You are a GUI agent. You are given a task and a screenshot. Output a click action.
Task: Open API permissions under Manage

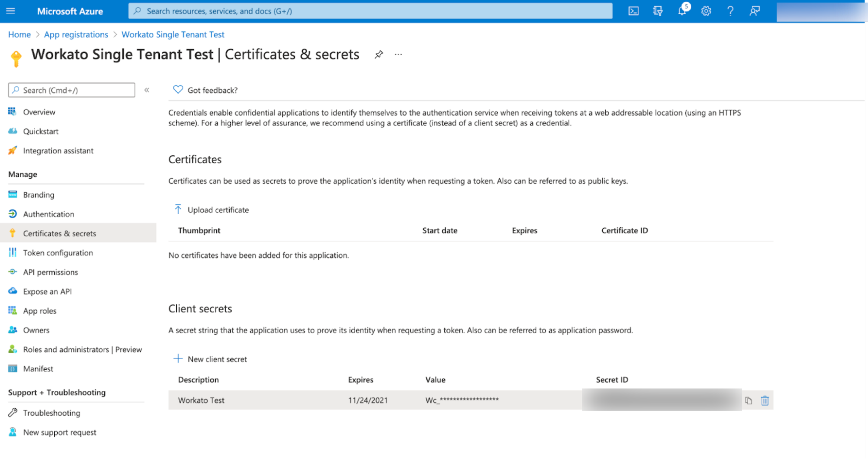point(51,272)
